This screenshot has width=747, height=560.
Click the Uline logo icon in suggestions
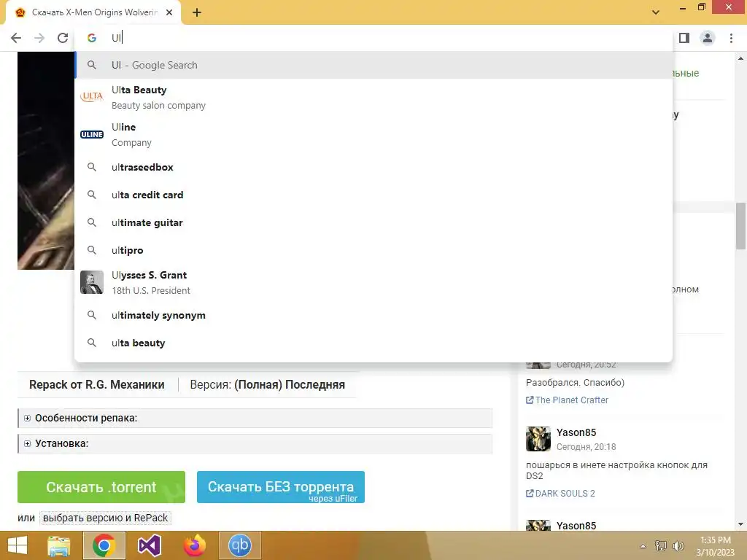[x=92, y=134]
